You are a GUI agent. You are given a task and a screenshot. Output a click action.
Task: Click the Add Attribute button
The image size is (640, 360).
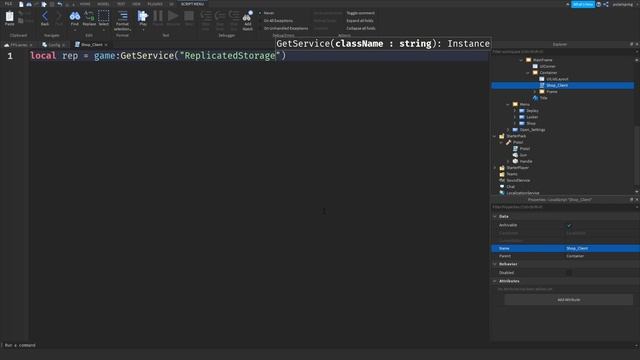pyautogui.click(x=569, y=300)
